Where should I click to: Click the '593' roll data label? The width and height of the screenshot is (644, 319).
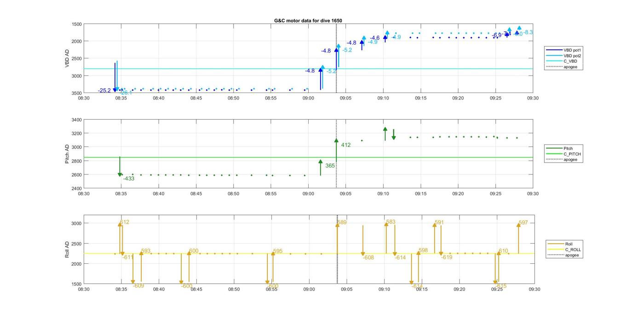click(x=146, y=251)
